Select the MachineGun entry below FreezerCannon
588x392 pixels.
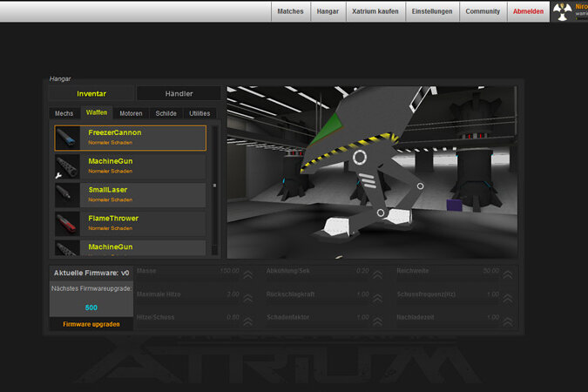[131, 166]
